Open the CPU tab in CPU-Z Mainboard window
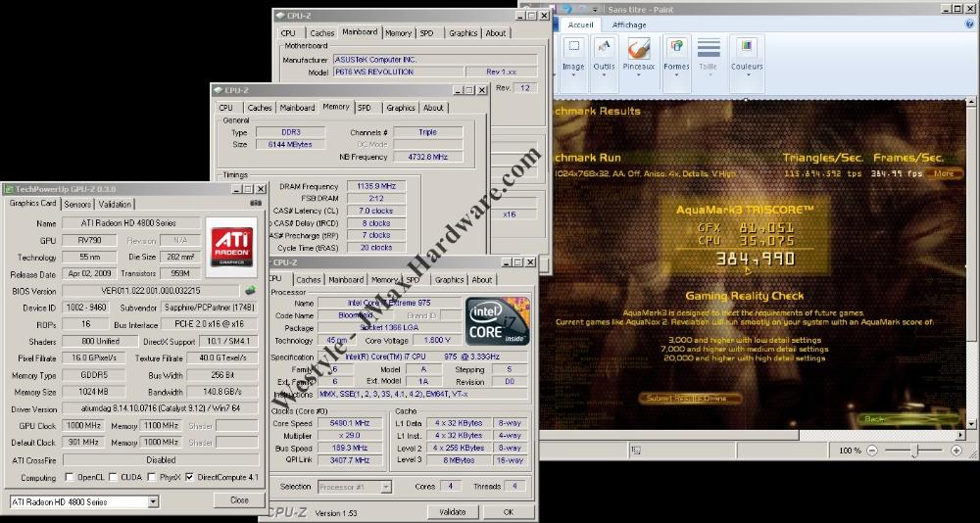This screenshot has height=523, width=980. point(288,33)
